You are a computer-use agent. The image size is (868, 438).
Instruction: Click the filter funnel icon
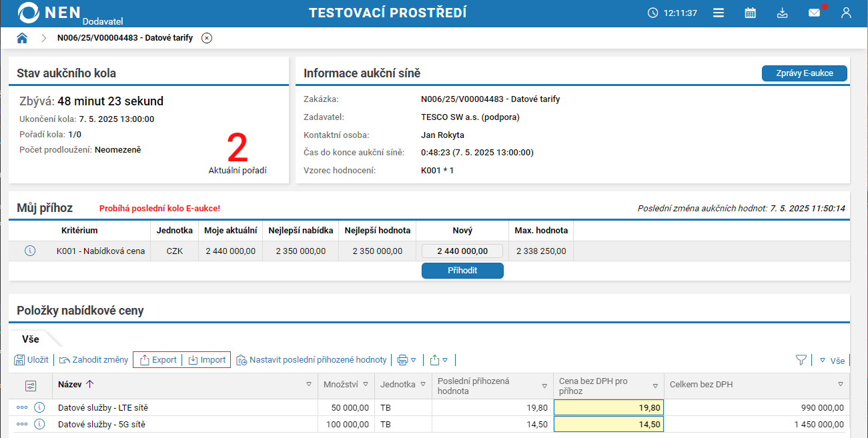[x=801, y=360]
